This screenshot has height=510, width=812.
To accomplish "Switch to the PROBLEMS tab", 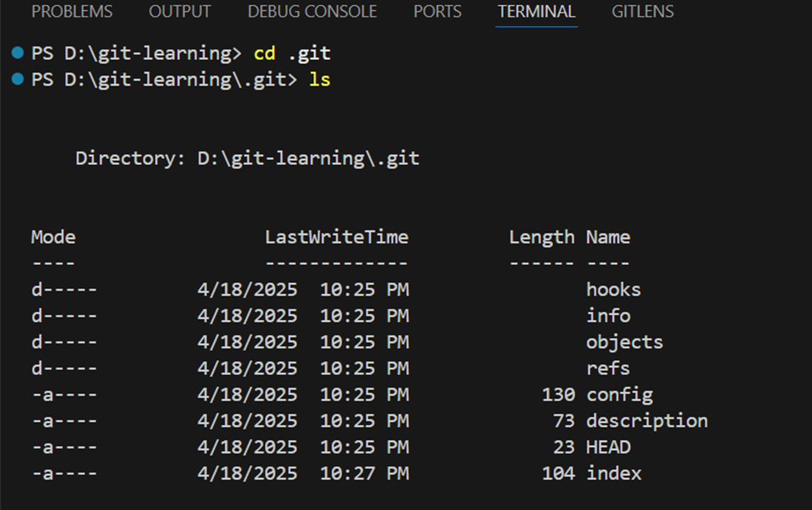I will [72, 12].
